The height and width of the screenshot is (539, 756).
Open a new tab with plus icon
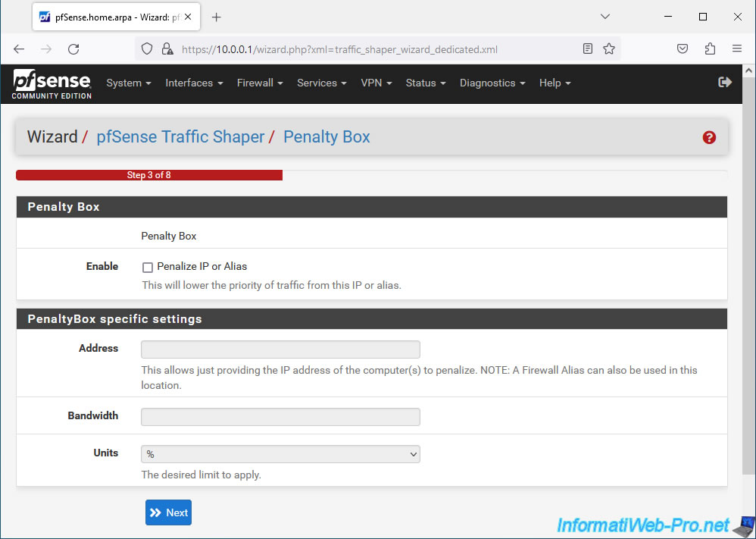click(x=217, y=17)
